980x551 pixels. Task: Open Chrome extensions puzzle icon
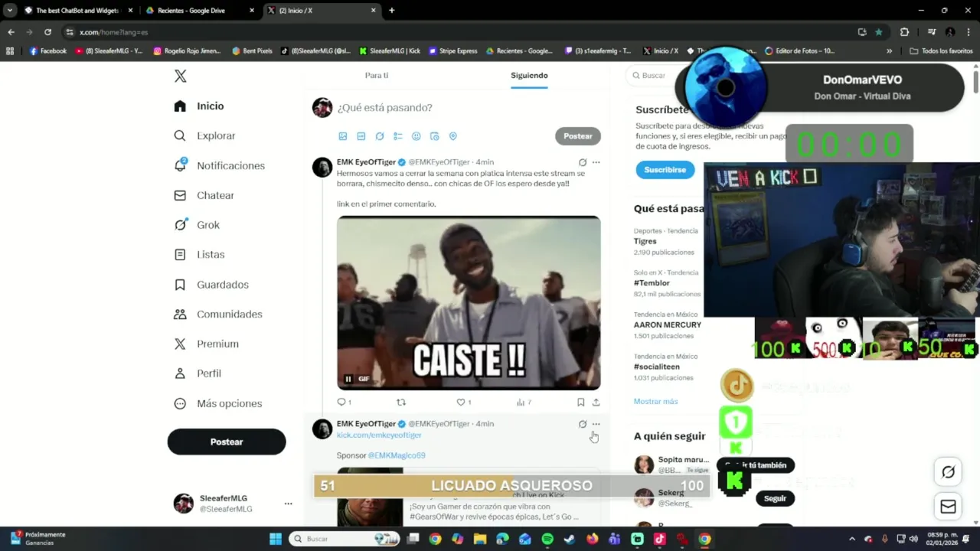click(904, 32)
